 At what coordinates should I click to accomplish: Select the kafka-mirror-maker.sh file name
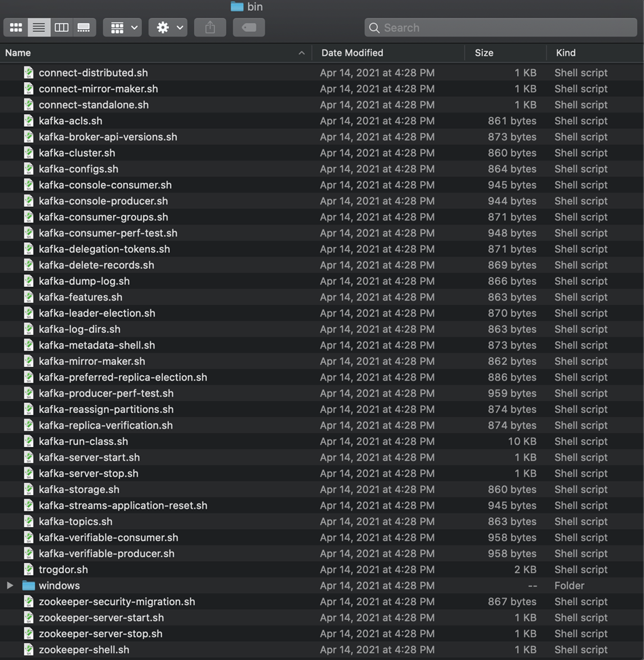92,361
